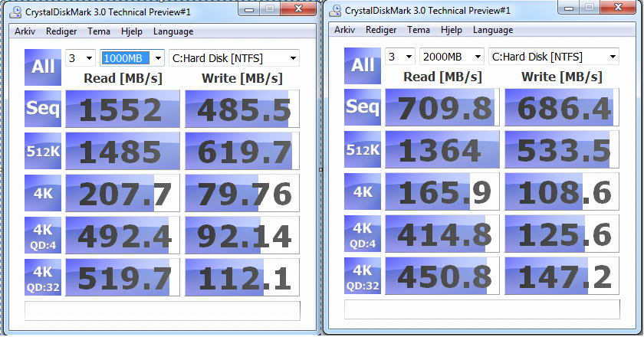This screenshot has height=337, width=644.
Task: Close the left CrystalDiskMark window
Action: click(x=298, y=9)
